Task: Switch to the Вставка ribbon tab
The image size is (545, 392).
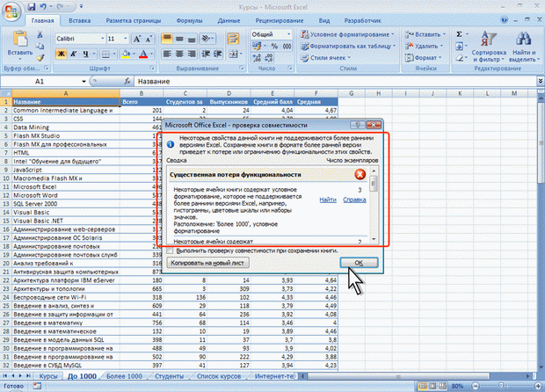Action: click(x=80, y=20)
